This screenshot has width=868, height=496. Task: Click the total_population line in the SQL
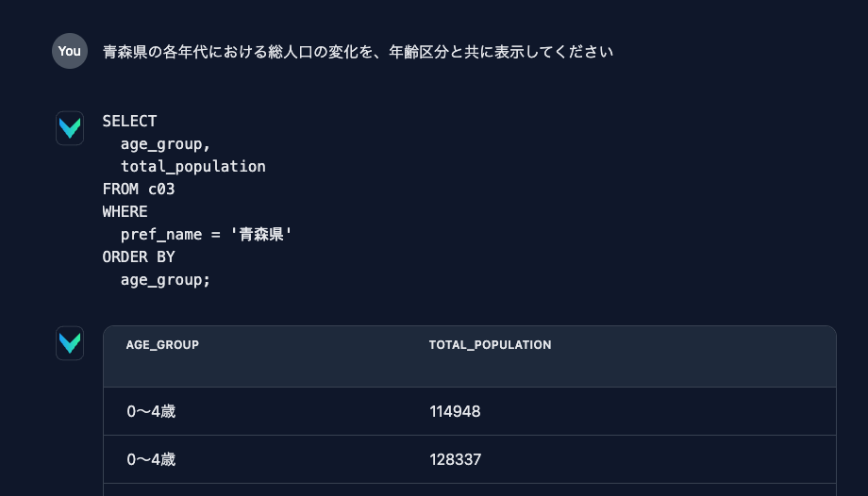point(193,167)
